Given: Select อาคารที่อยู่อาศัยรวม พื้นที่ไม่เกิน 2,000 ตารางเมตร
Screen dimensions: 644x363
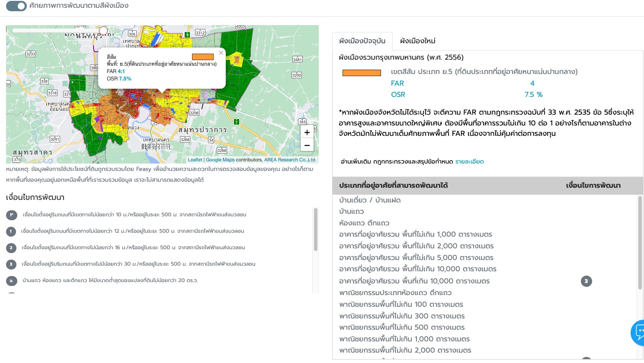Looking at the screenshot, I should click(x=484, y=246).
